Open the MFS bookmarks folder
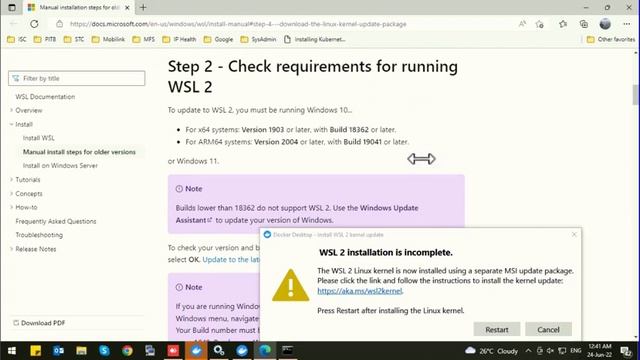 click(144, 39)
